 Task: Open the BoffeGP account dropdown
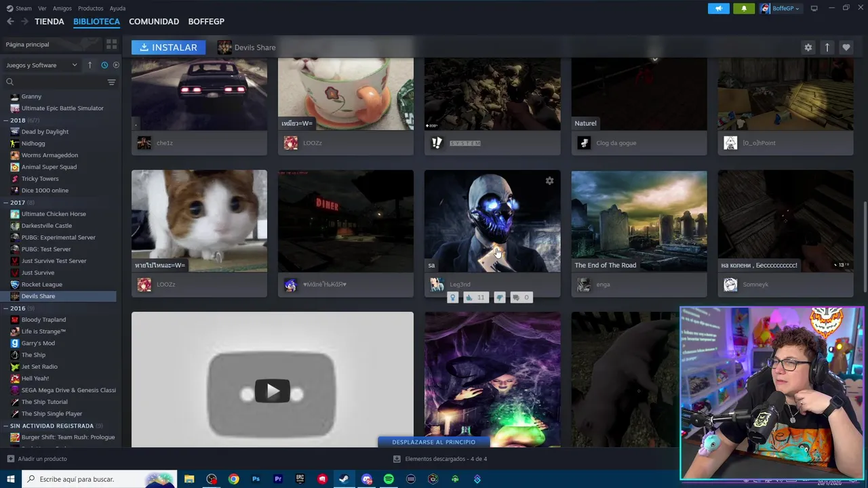[781, 8]
